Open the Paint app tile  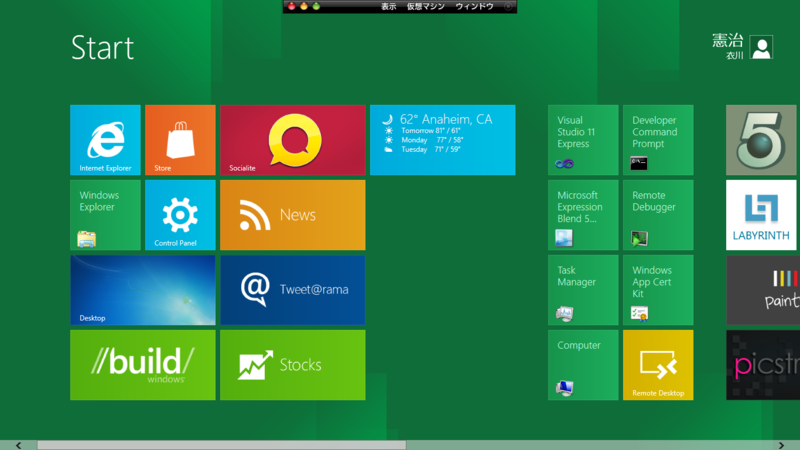763,290
